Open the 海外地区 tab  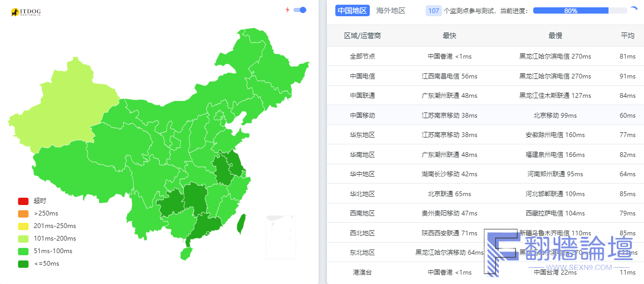[x=391, y=10]
